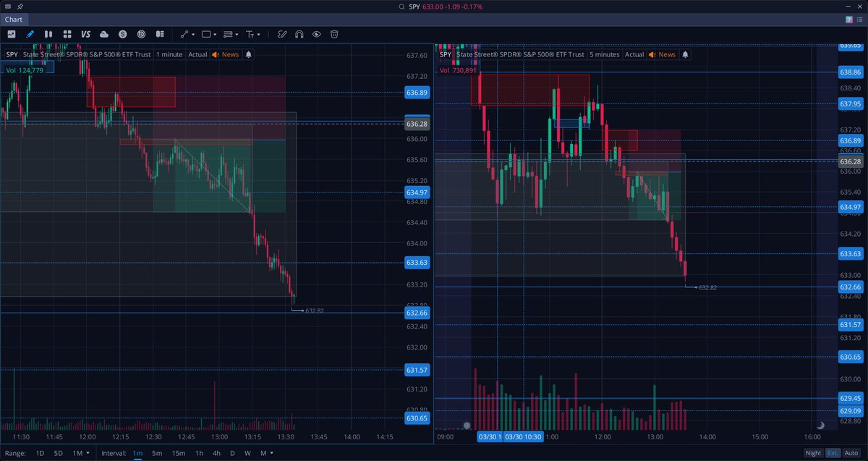This screenshot has width=868, height=461.
Task: Select the freehand brush drawing icon
Action: point(281,33)
